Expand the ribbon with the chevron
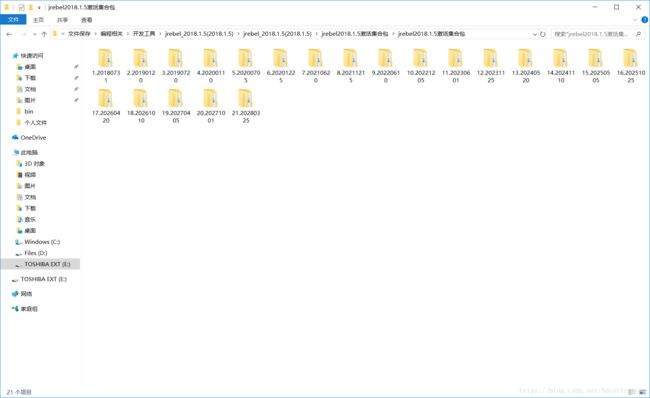 pyautogui.click(x=635, y=19)
